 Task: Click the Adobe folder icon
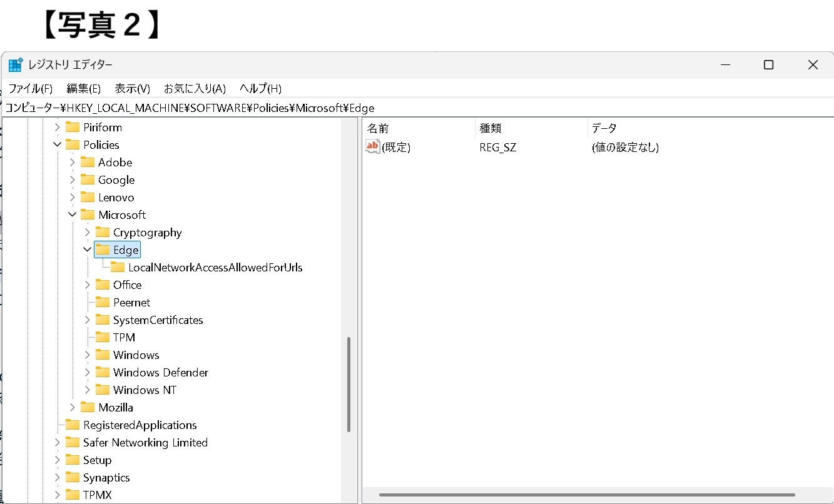[x=88, y=163]
